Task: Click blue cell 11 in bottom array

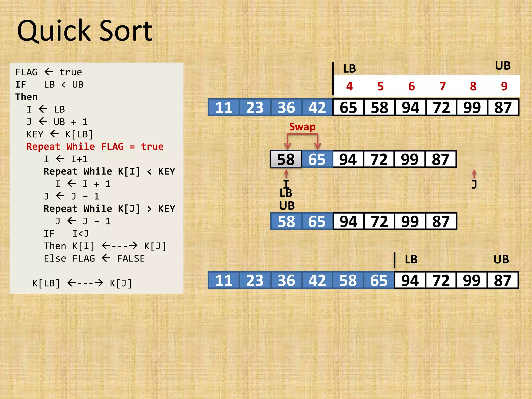Action: point(224,281)
